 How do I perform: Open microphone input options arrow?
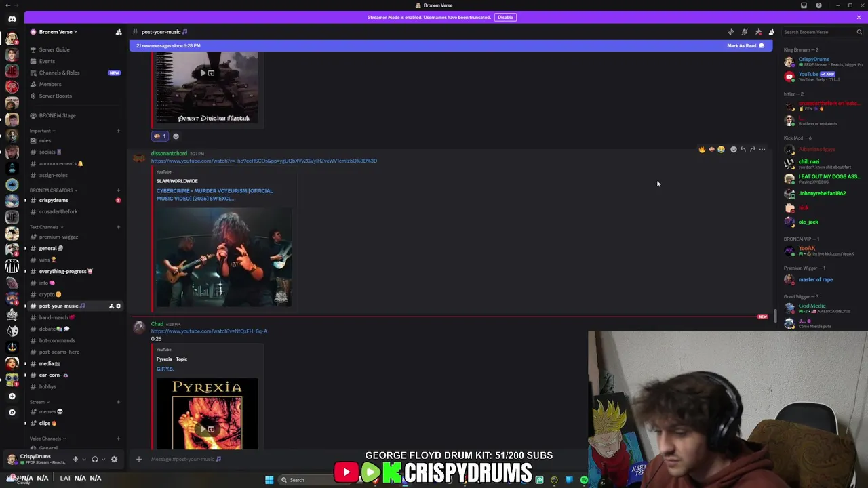click(83, 459)
